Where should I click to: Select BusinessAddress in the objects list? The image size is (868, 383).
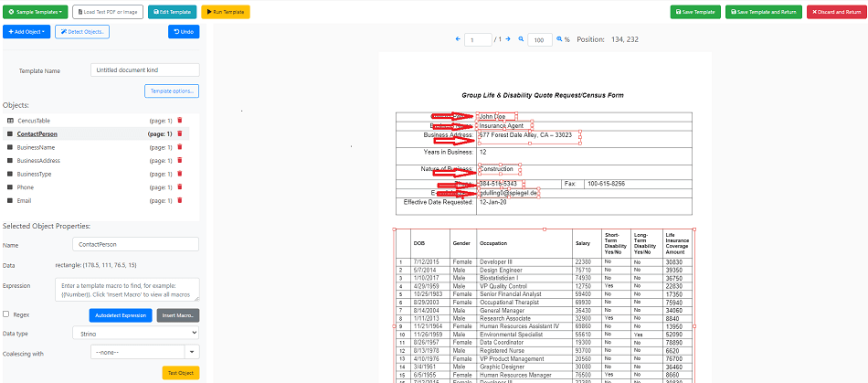point(38,160)
